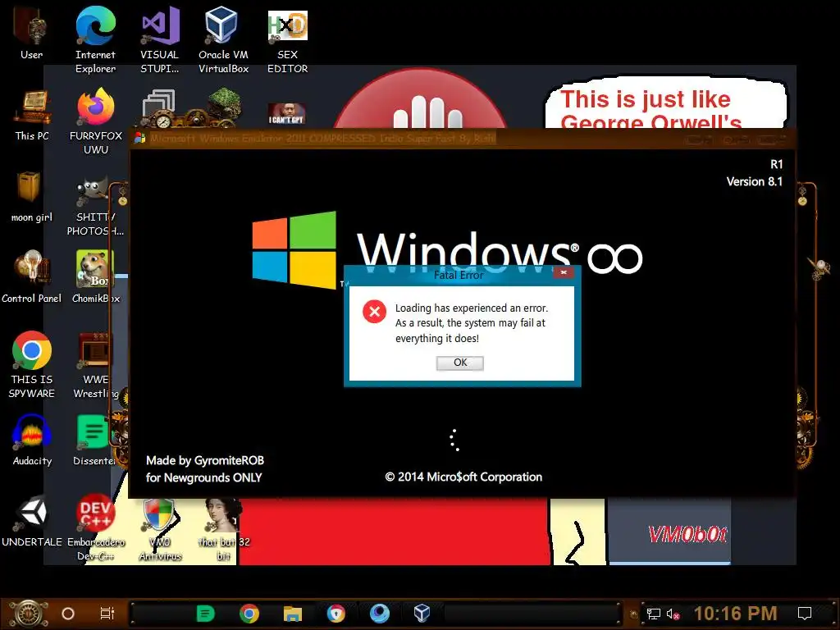Open the steampunk Start button
The image size is (840, 630).
click(x=28, y=614)
